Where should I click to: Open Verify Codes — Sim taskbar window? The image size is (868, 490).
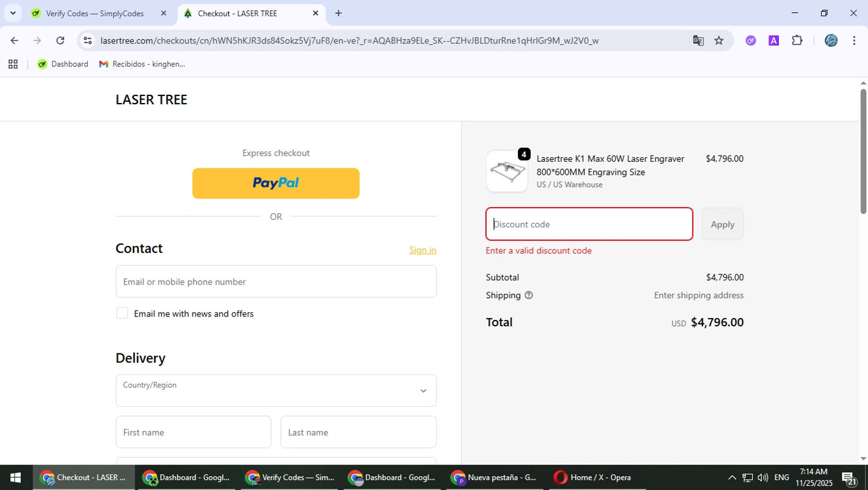coord(290,477)
